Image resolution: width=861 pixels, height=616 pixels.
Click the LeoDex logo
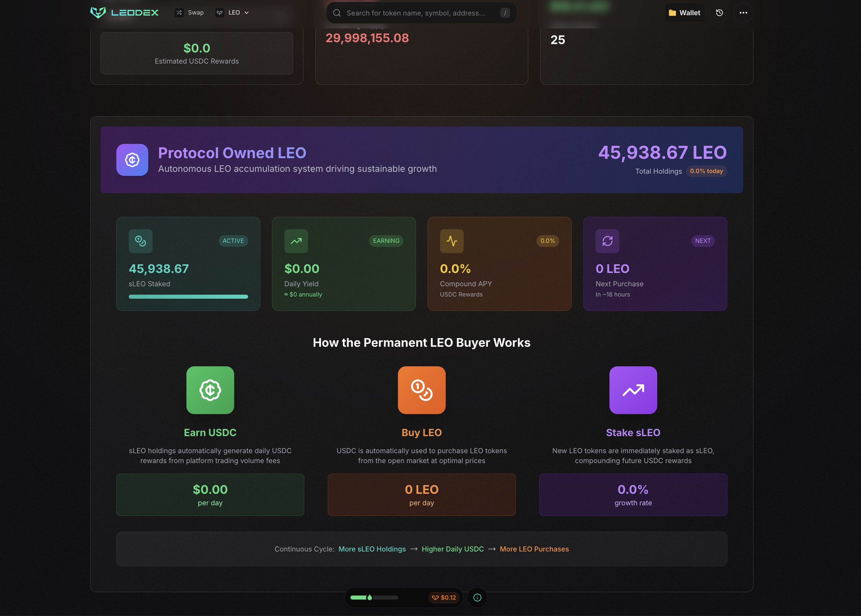click(124, 12)
